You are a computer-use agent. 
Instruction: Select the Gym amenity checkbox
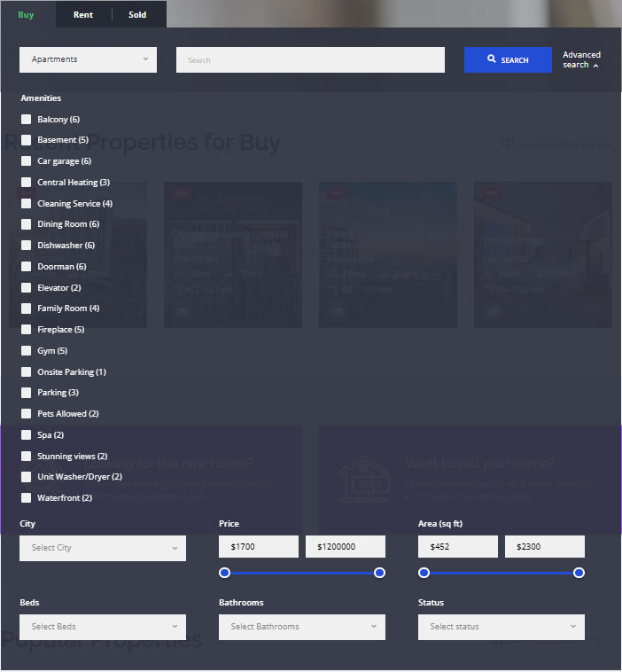27,351
